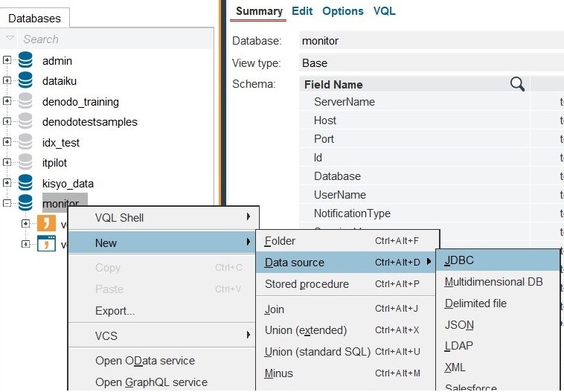Viewport: 564px width, 392px height.
Task: Click the View type field showing Base
Action: tap(432, 63)
